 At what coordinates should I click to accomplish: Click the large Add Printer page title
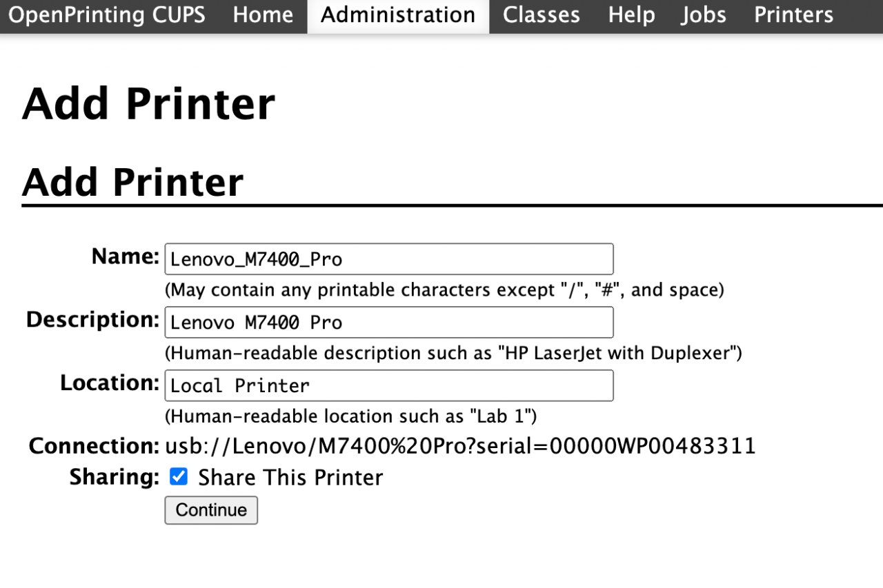coord(149,103)
